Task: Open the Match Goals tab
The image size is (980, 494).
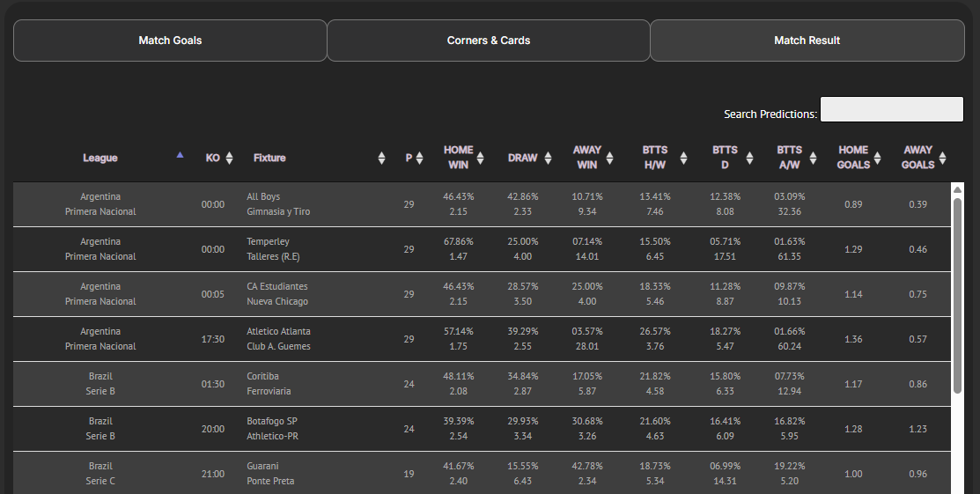Action: (170, 41)
